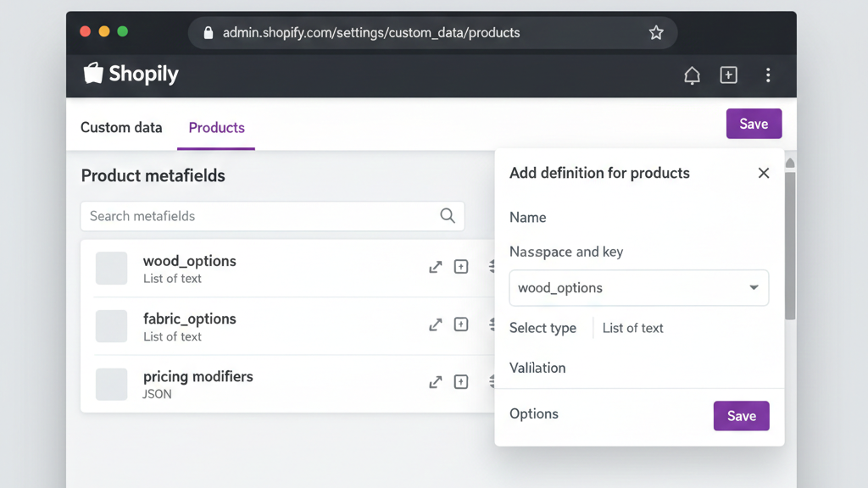Focus the Search metafields input
The height and width of the screenshot is (488, 868).
pos(272,216)
